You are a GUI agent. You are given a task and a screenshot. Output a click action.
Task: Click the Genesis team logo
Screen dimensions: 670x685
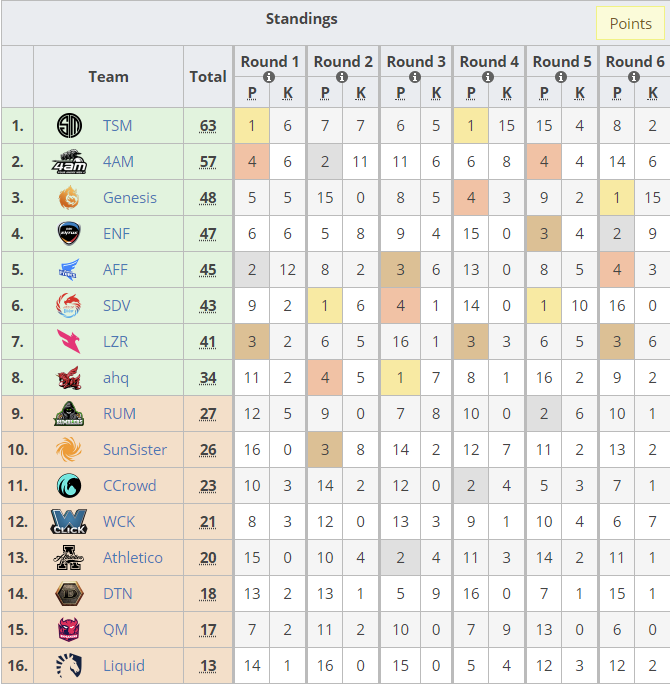pos(69,197)
